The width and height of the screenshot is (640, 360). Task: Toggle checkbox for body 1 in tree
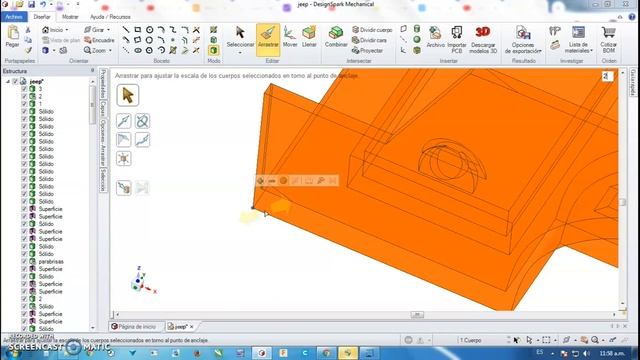click(x=24, y=104)
